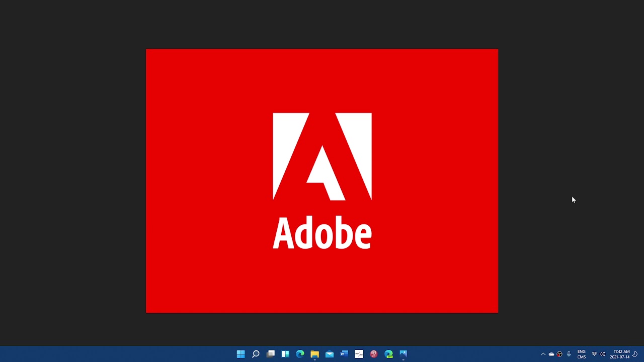Viewport: 644px width, 362px height.
Task: Open the Windows Start menu
Action: [x=240, y=354]
